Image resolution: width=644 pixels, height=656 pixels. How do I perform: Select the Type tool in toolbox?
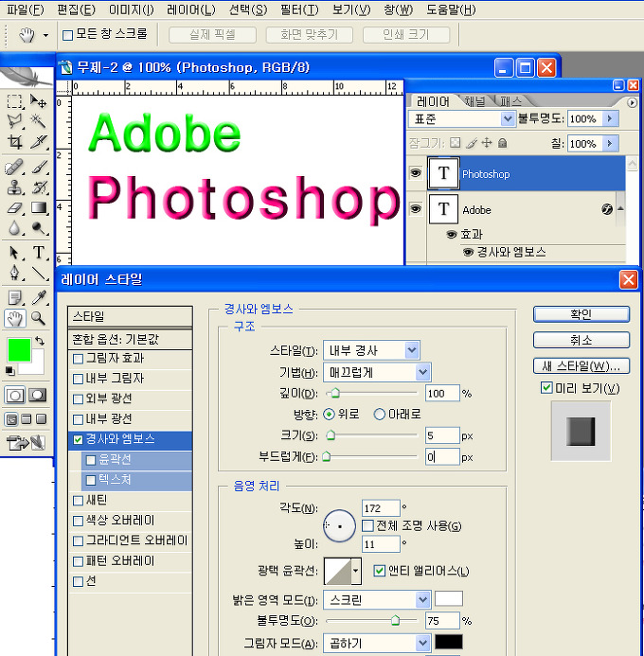(x=38, y=253)
